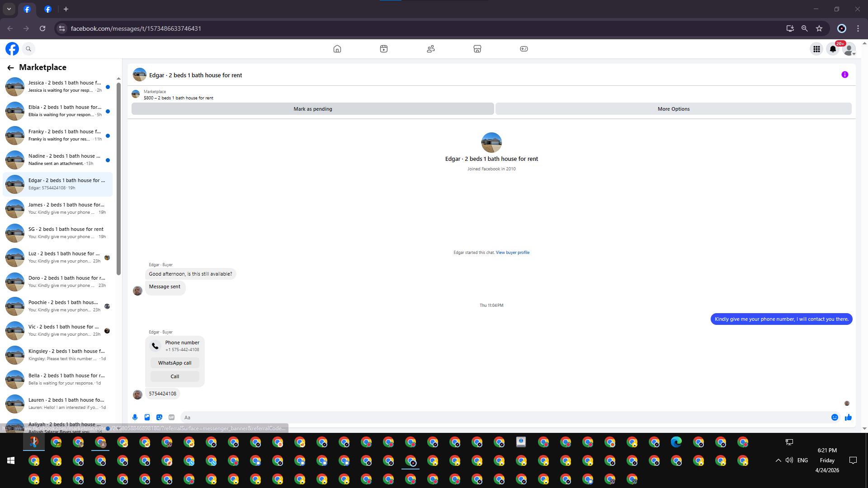The height and width of the screenshot is (488, 868).
Task: Open James's conversation
Action: (x=58, y=209)
